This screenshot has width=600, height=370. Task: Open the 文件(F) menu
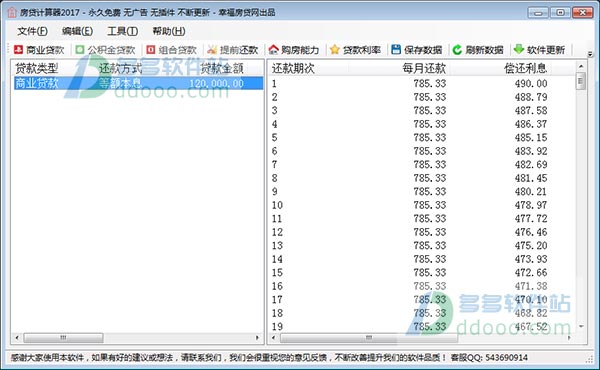pos(32,31)
